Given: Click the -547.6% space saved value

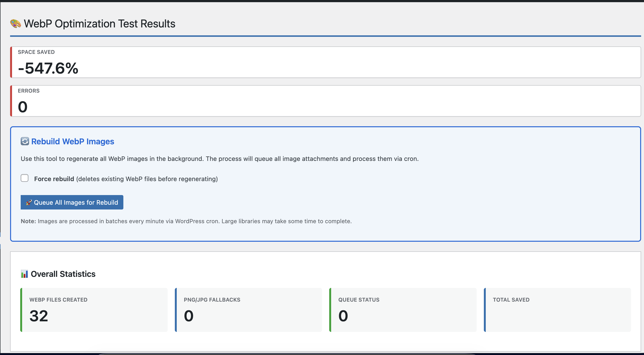Looking at the screenshot, I should (x=48, y=68).
